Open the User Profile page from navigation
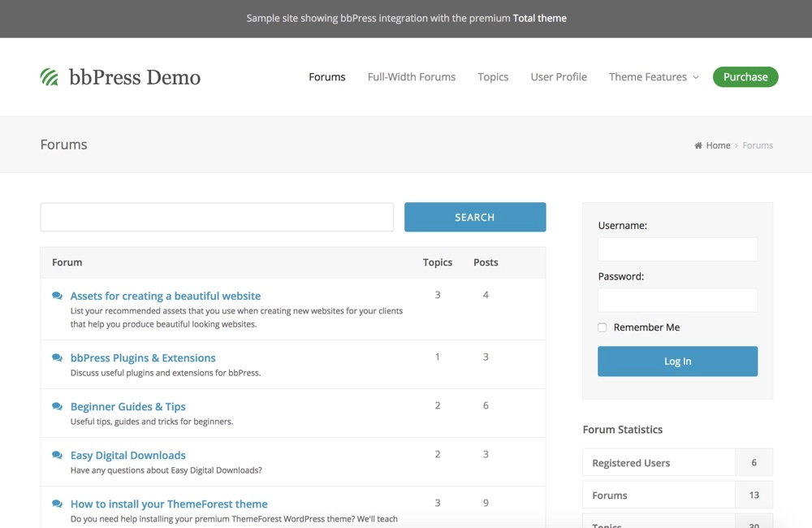This screenshot has height=528, width=812. [559, 77]
